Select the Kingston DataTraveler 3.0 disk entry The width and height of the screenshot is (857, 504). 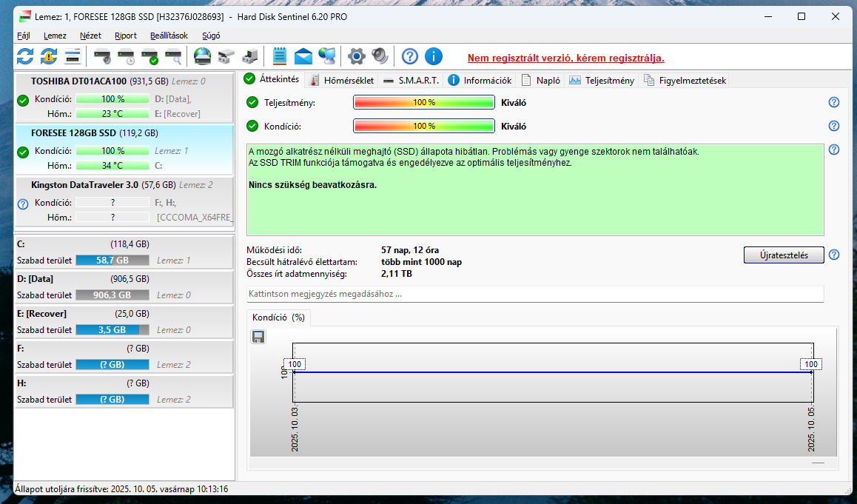click(x=124, y=201)
